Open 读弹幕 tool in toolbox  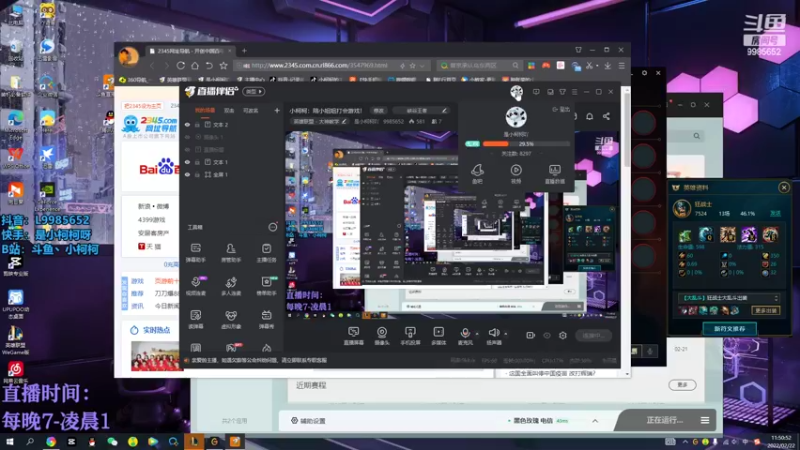click(196, 319)
